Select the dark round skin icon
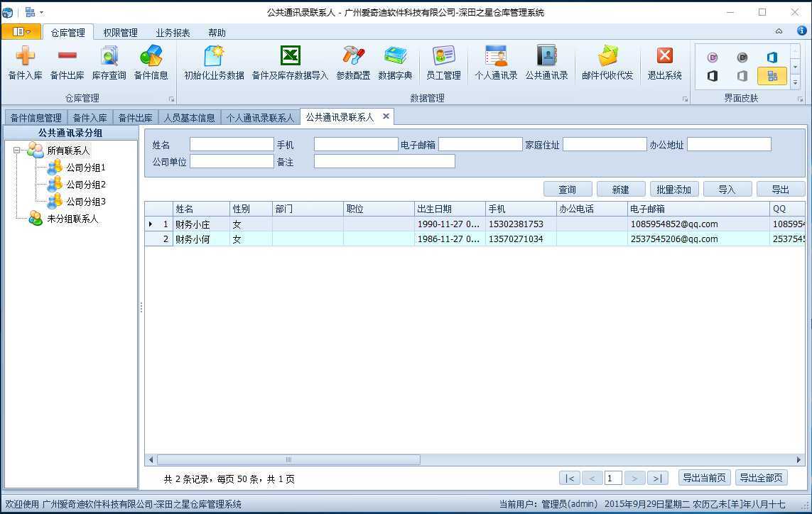The height and width of the screenshot is (514, 812). [x=742, y=58]
